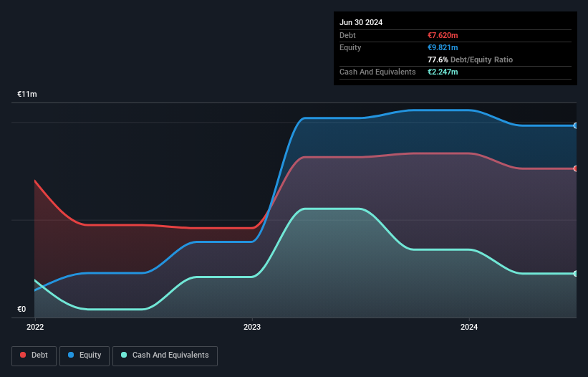Viewport: 588px width, 377px height.
Task: Click the teal Cash And Equivalents legend dot
Action: (x=124, y=355)
